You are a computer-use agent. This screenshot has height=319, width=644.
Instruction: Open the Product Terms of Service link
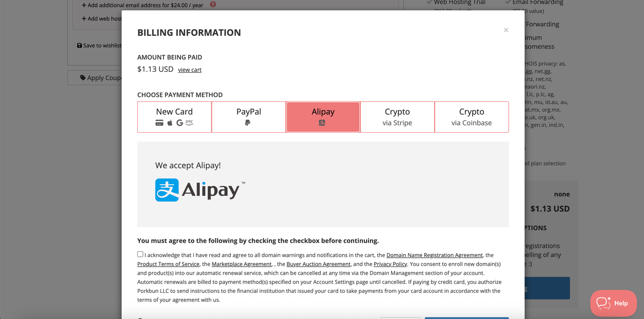(x=169, y=264)
